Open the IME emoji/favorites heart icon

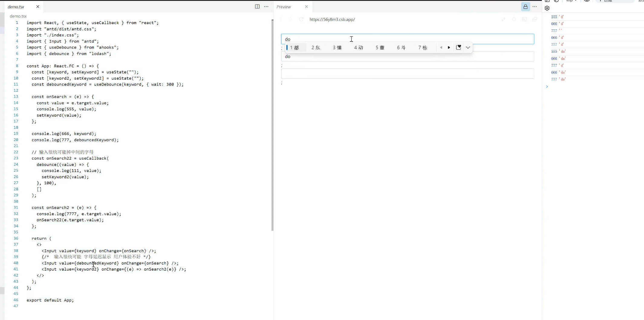click(x=459, y=47)
